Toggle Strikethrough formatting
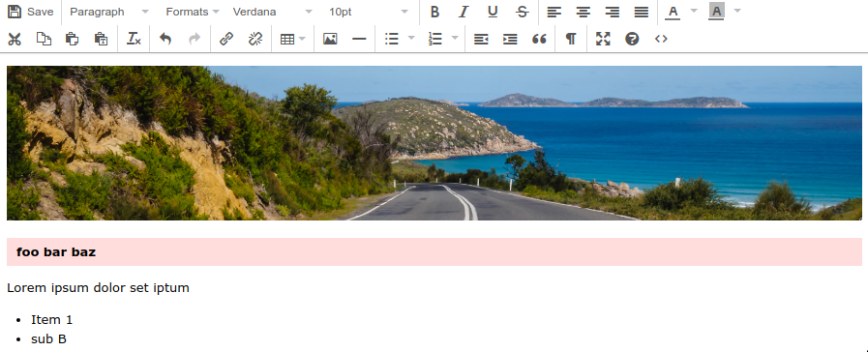 pyautogui.click(x=522, y=12)
